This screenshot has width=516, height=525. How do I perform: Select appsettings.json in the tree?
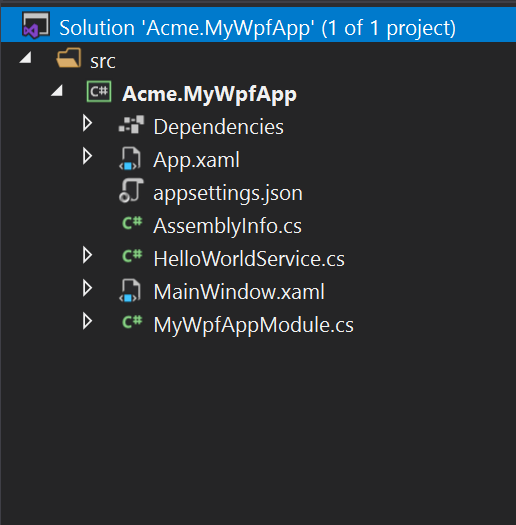tap(228, 193)
